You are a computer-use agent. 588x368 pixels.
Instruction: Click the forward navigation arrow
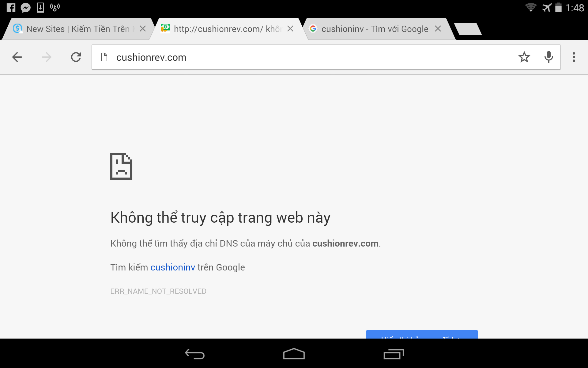[x=47, y=57]
